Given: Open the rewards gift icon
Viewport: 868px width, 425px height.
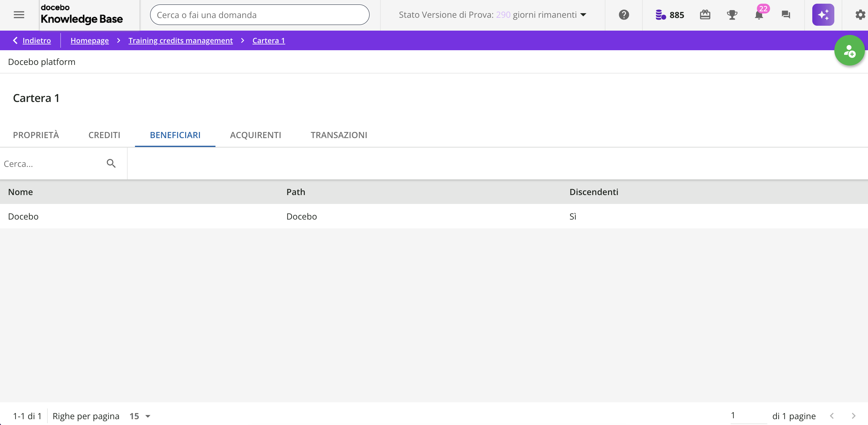Looking at the screenshot, I should pos(705,15).
